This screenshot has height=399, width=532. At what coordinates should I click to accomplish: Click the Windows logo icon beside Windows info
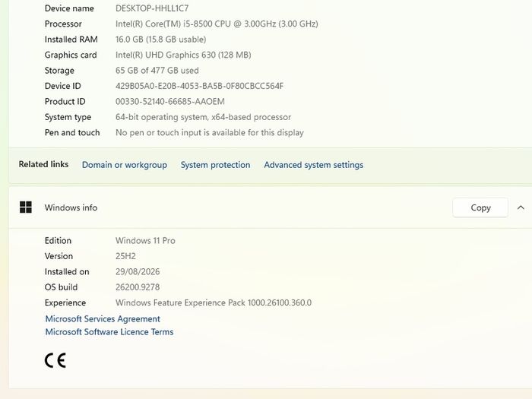pos(26,207)
